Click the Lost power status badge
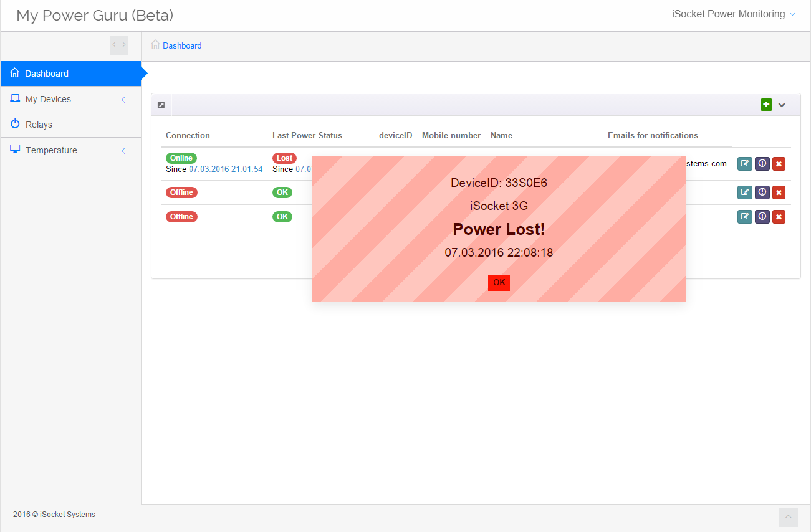Image resolution: width=811 pixels, height=532 pixels. 284,158
